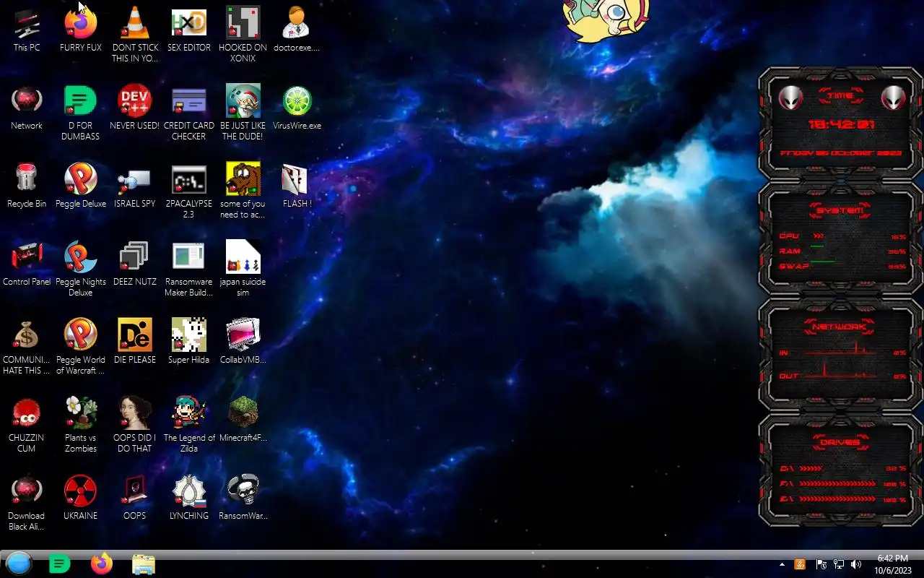Screen dimensions: 924x578
Task: Launch Firefox from the taskbar
Action: pos(102,564)
